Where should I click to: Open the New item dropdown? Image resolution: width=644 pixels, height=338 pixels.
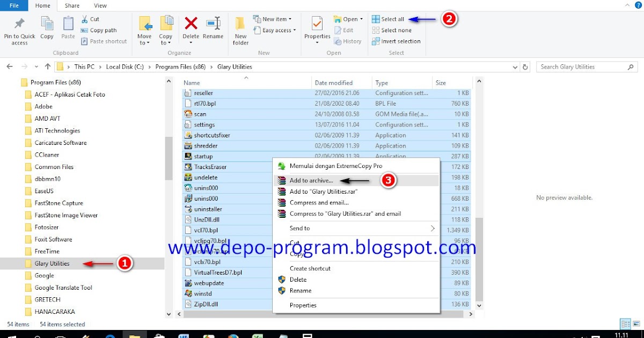pos(272,19)
